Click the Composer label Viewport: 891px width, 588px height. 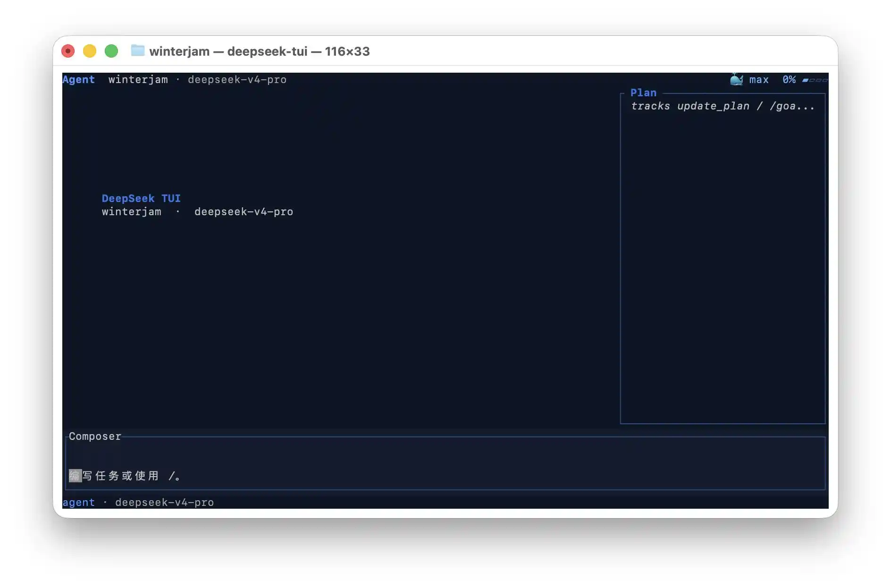tap(95, 436)
